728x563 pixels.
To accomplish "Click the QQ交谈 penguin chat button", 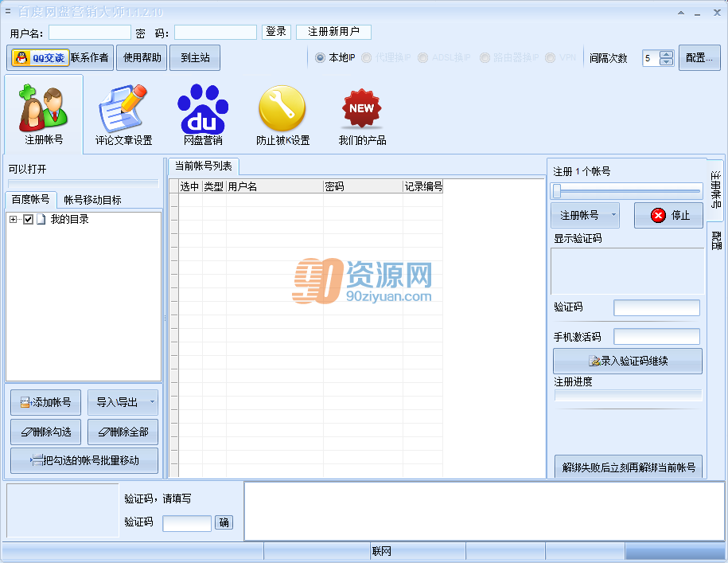I will click(41, 57).
